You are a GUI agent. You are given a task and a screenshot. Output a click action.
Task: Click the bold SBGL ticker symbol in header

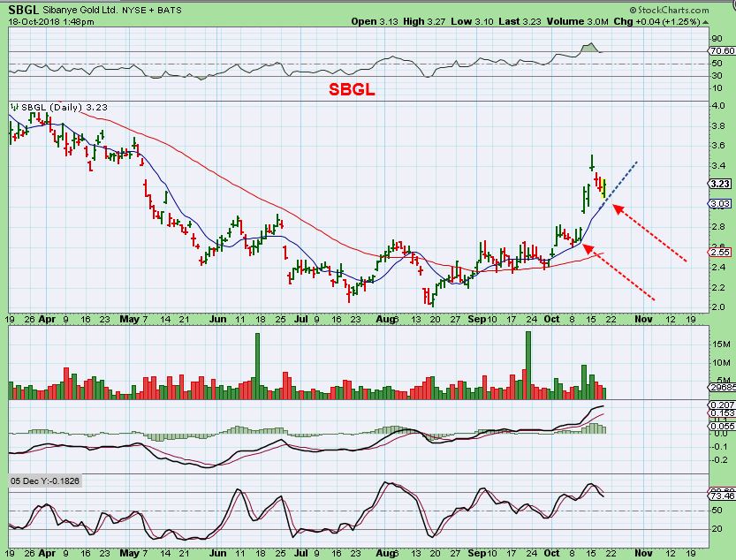click(24, 10)
